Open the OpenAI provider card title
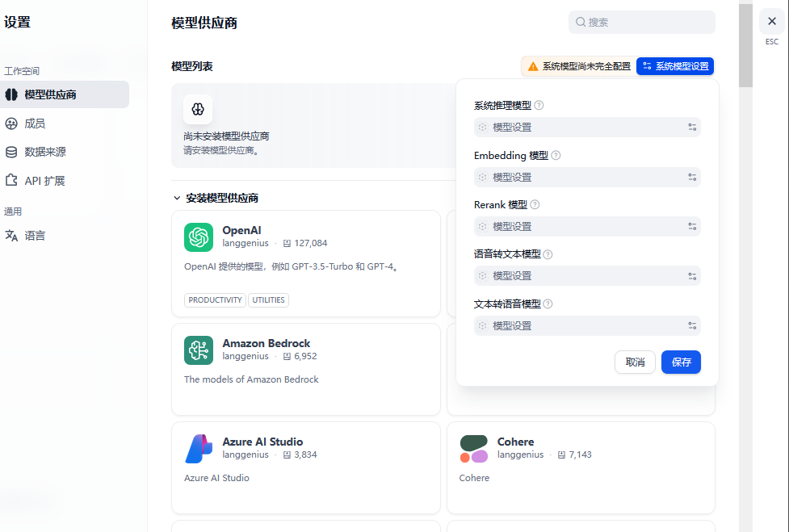This screenshot has height=532, width=789. [241, 230]
